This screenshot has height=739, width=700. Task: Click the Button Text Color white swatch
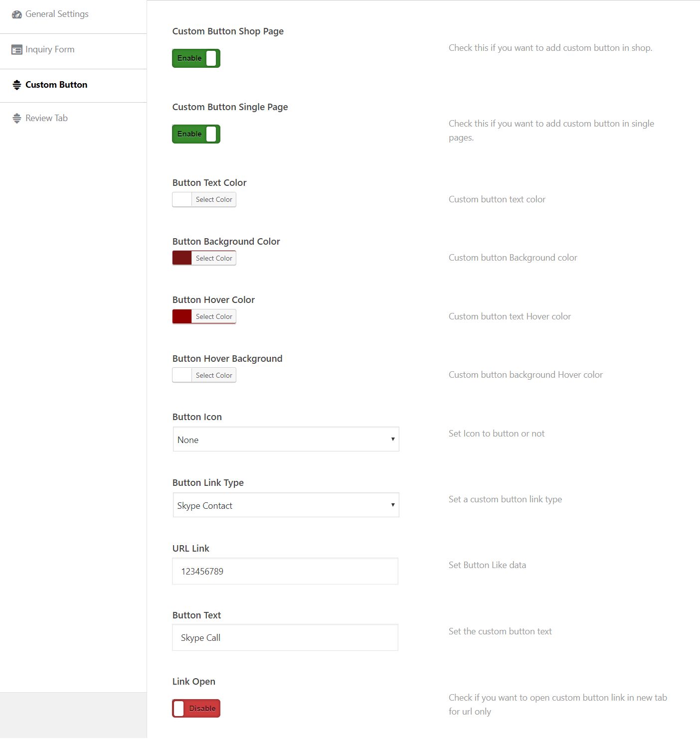pos(182,200)
